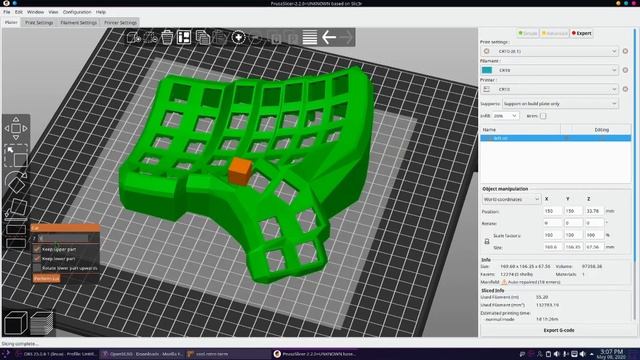Screen dimensions: 640x360
Task: Open print settings via its gear icon
Action: coord(625,51)
